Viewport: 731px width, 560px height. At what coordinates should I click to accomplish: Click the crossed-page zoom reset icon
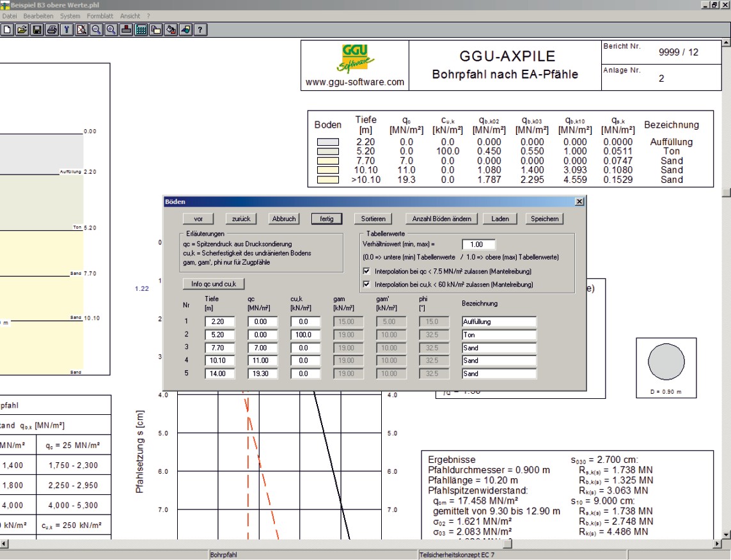82,30
